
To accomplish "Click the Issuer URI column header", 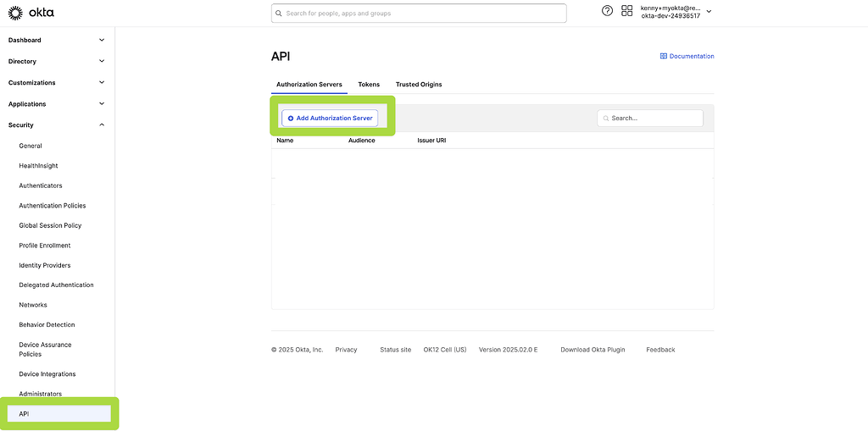I will 431,141.
